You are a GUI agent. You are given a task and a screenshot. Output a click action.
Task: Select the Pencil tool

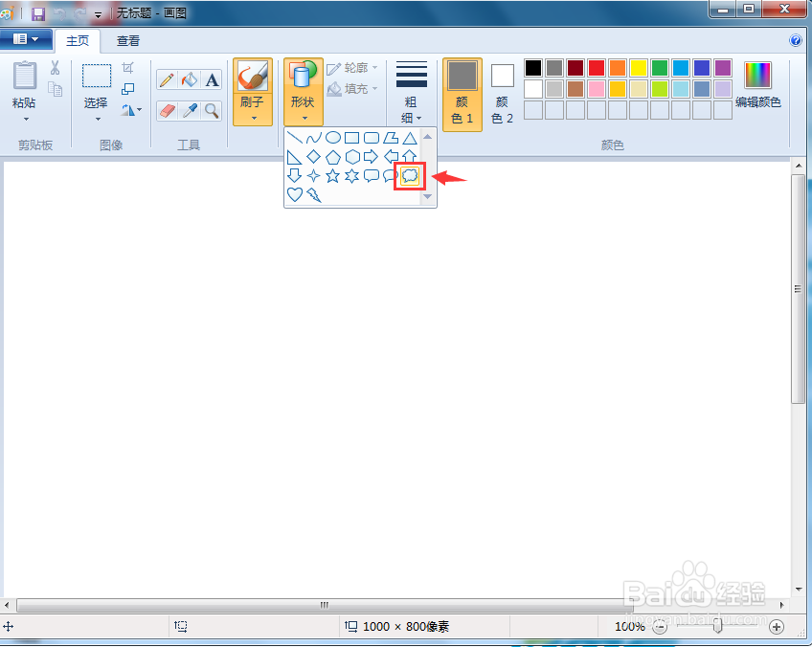point(167,80)
